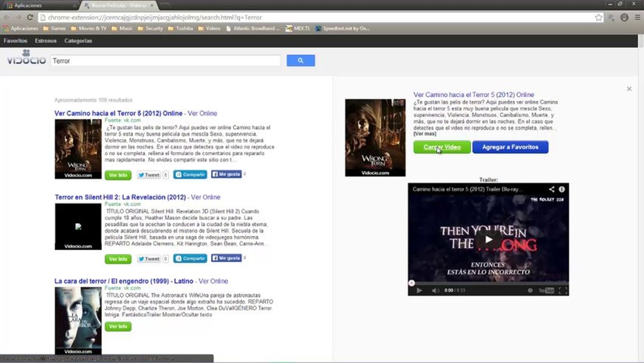The height and width of the screenshot is (363, 644).
Task: Tweet the Camino hacia el Terror 5 result
Action: (149, 175)
